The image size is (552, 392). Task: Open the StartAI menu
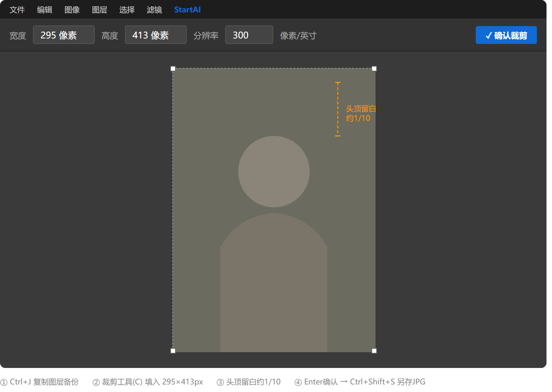(187, 10)
